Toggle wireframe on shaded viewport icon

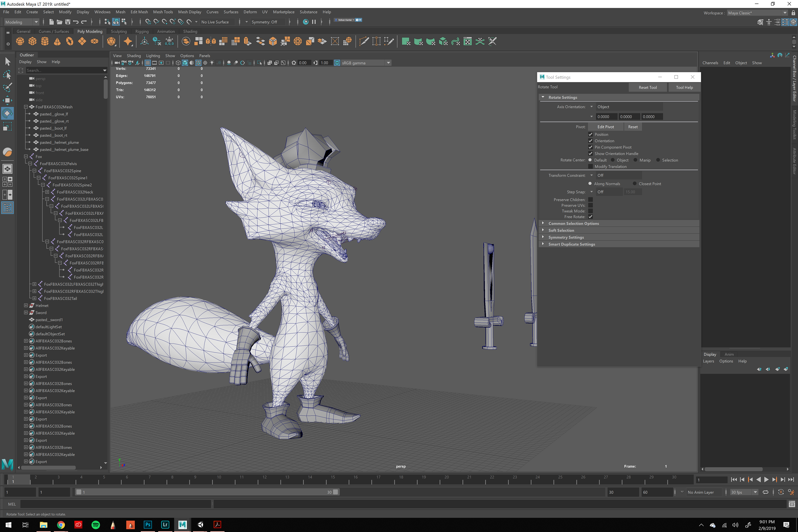tap(198, 63)
